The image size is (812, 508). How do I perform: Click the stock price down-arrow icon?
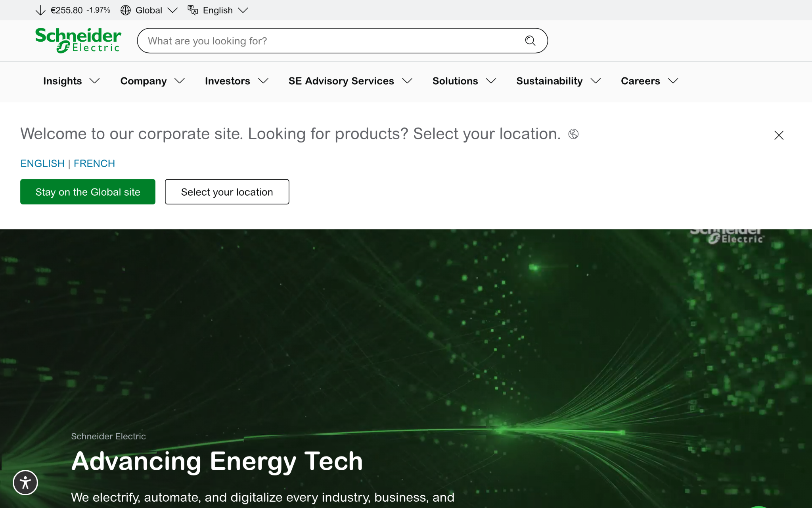[x=40, y=10]
